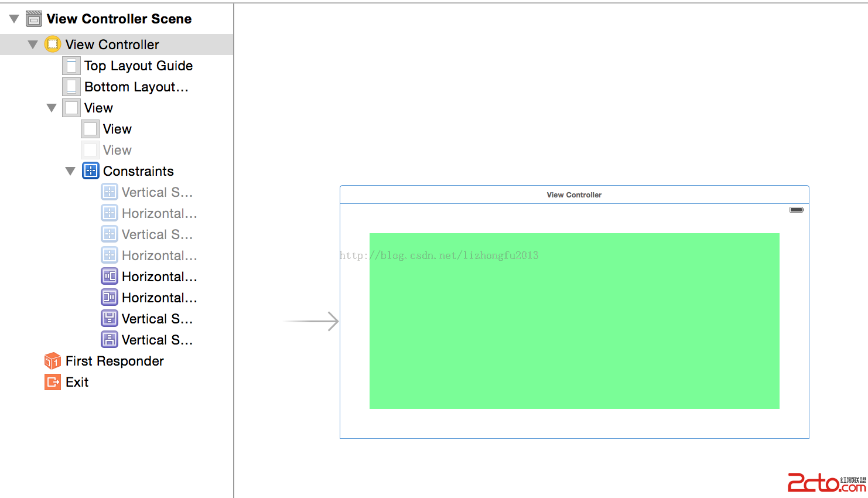Select the parent View label above the nested views

coord(98,108)
